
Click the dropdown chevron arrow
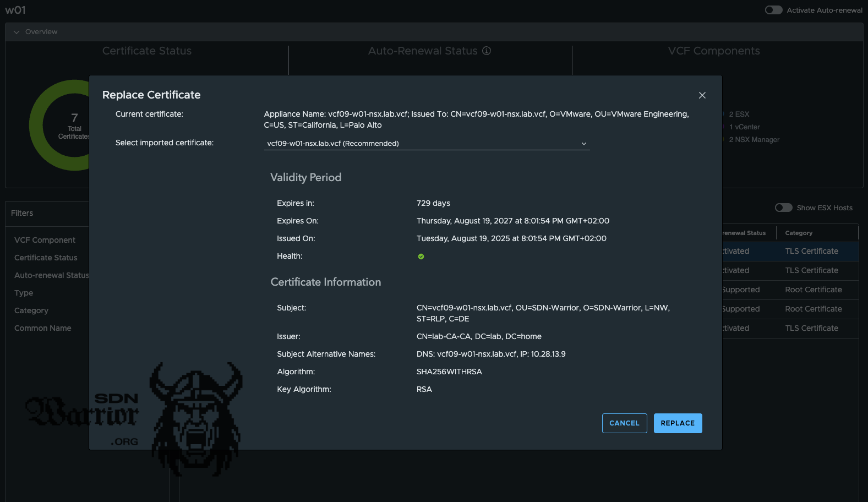point(584,144)
